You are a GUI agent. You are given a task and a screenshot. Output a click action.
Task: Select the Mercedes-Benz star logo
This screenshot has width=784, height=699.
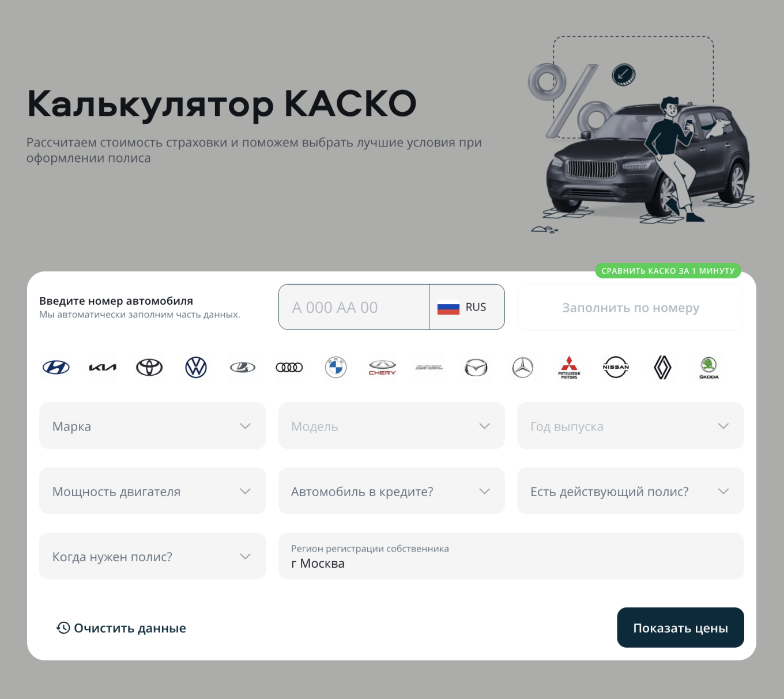[522, 367]
